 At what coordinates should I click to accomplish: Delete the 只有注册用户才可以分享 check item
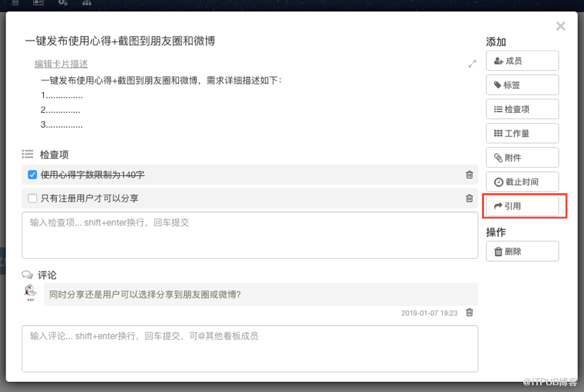(469, 199)
